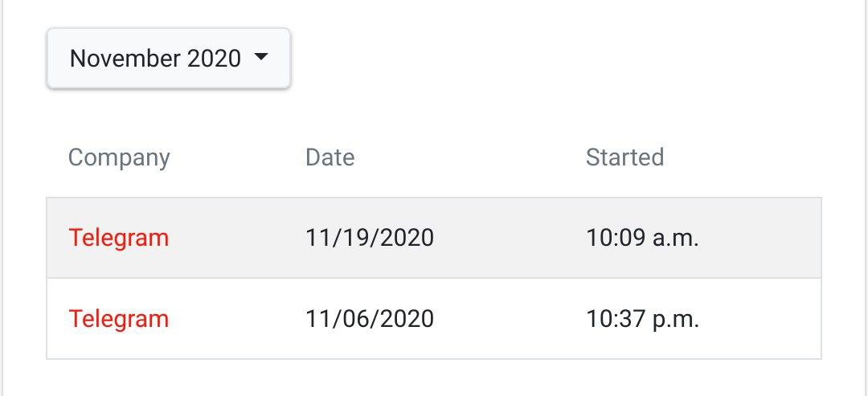Sort table by the Date header
868x396 pixels.
[330, 157]
